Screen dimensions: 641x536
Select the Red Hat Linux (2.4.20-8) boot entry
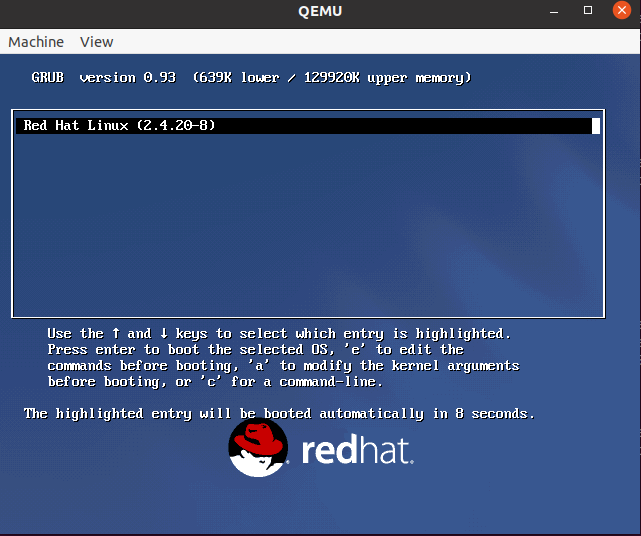(308, 126)
